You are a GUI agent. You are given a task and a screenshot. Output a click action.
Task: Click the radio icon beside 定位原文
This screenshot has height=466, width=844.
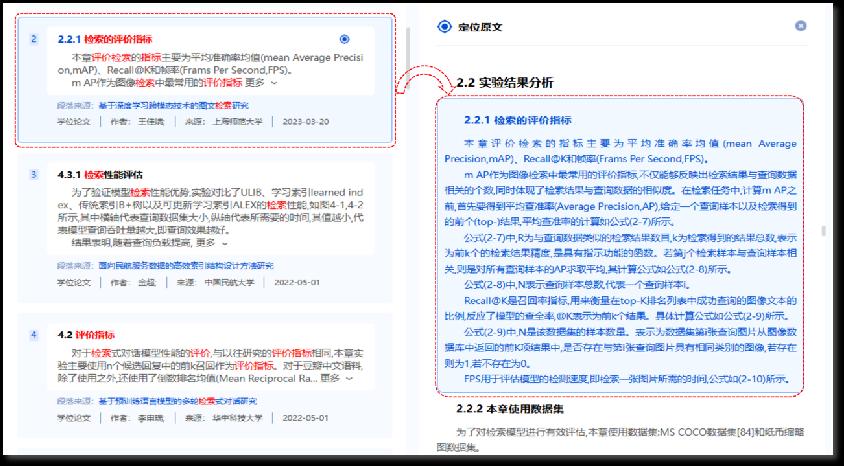(444, 26)
